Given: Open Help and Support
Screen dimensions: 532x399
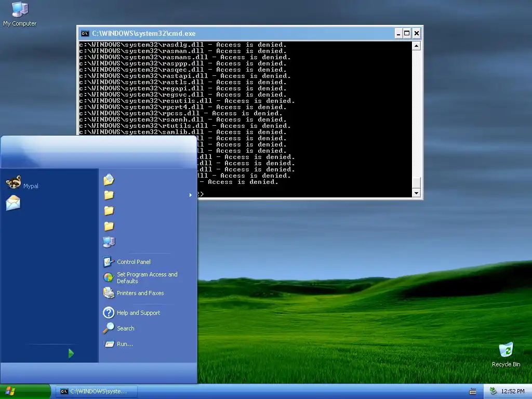Looking at the screenshot, I should 138,312.
